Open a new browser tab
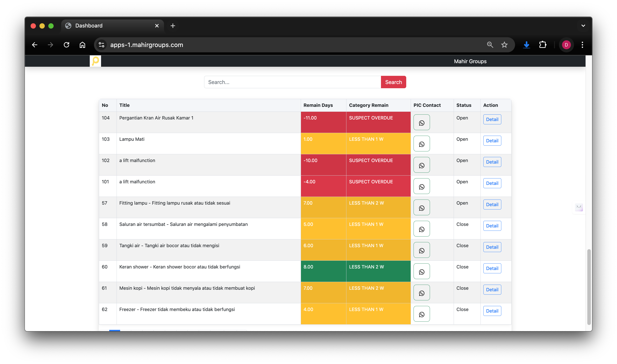 point(173,26)
